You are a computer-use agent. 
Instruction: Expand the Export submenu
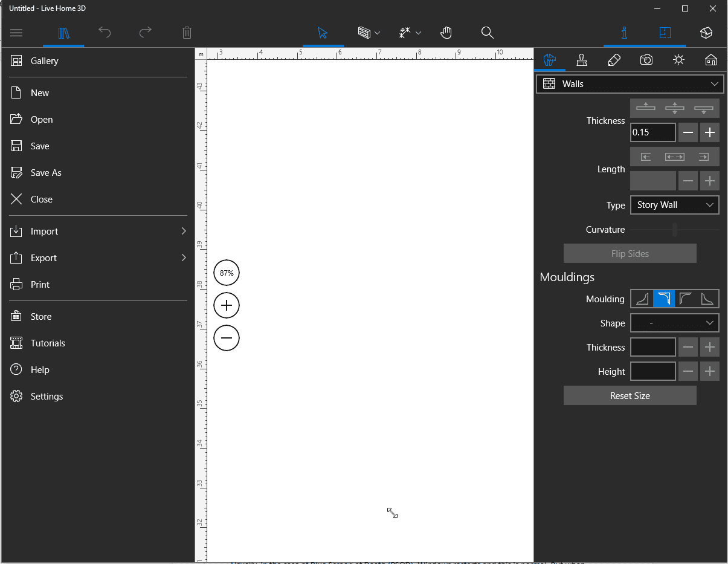[x=98, y=258]
